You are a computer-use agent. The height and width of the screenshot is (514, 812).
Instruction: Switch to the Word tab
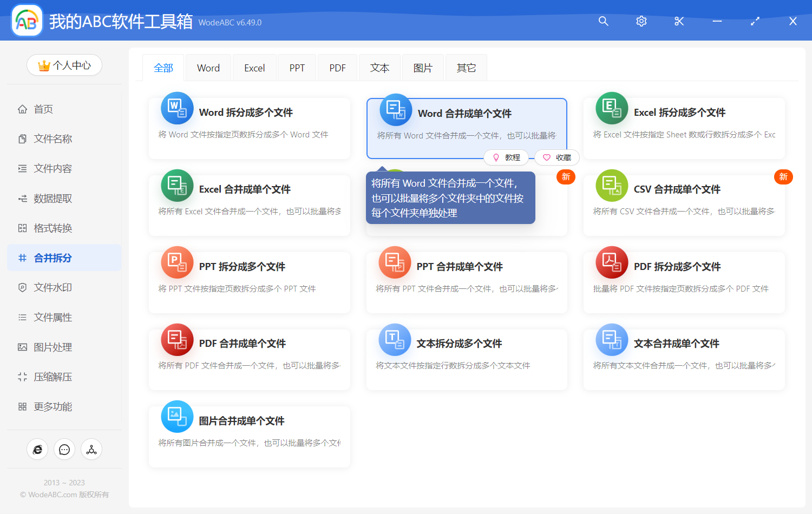(x=208, y=68)
